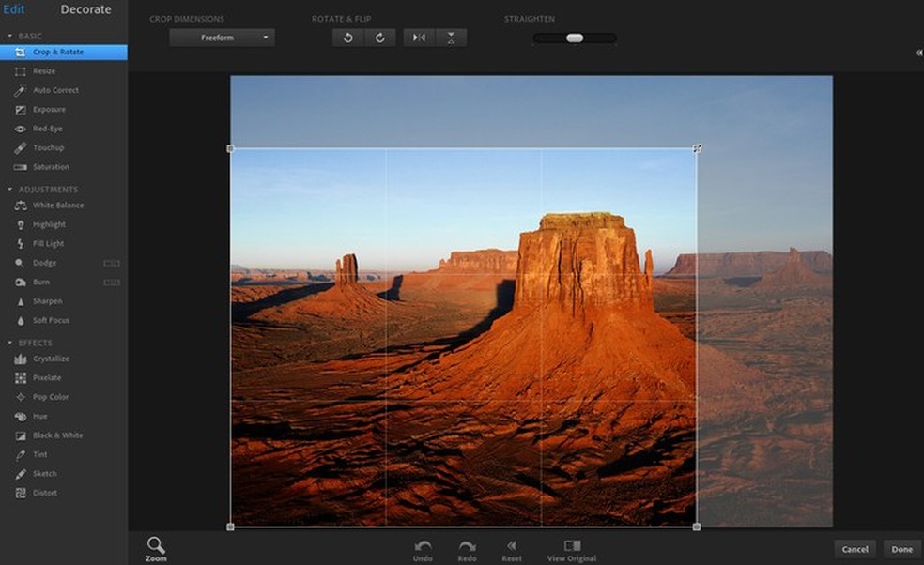The width and height of the screenshot is (924, 565).
Task: Click the rotate counter-clockwise icon
Action: pyautogui.click(x=348, y=38)
